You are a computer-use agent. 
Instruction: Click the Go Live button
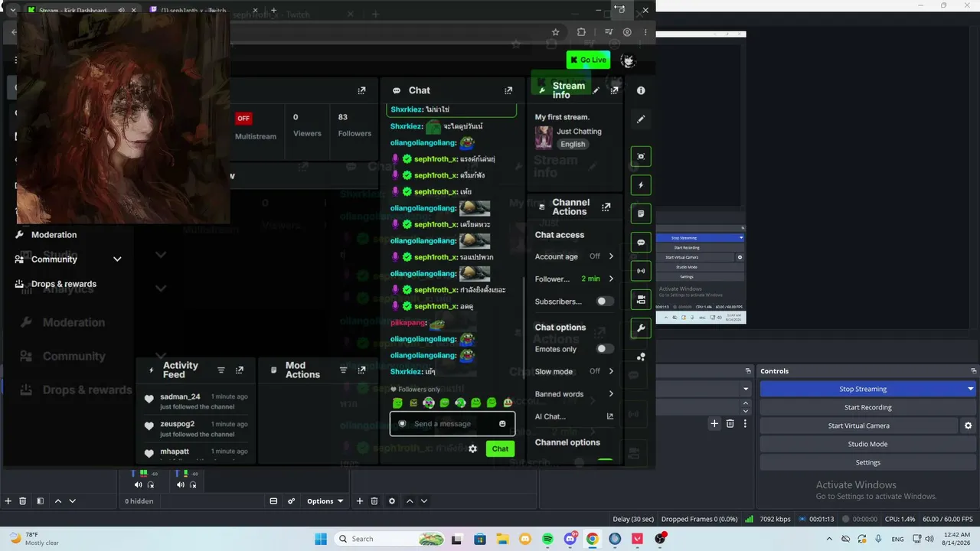(588, 60)
